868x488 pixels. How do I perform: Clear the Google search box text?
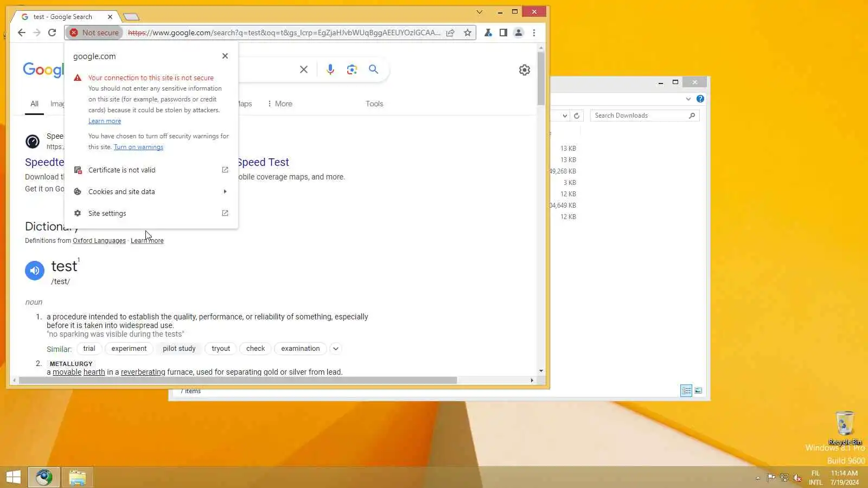[x=304, y=69]
